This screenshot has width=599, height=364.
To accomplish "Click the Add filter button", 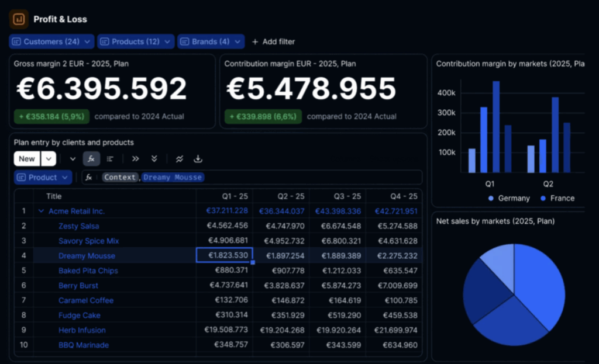I will pyautogui.click(x=273, y=41).
